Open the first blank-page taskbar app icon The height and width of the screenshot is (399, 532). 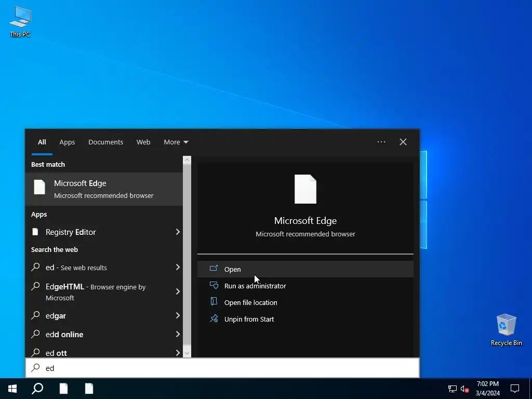coord(63,389)
